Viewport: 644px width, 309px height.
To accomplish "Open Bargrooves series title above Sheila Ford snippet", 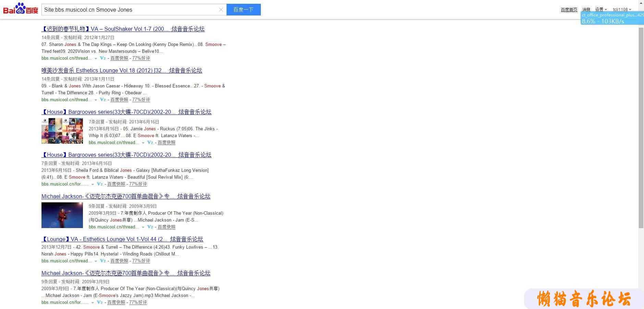I will [126, 155].
